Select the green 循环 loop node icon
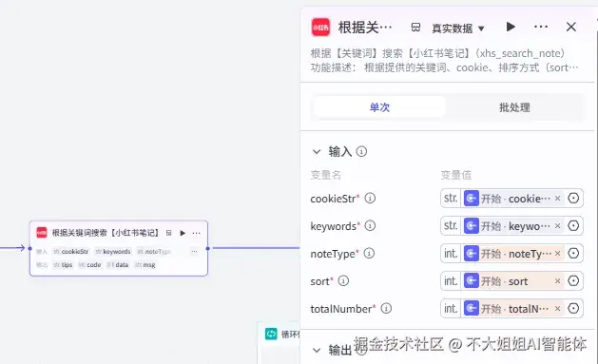 tap(271, 334)
